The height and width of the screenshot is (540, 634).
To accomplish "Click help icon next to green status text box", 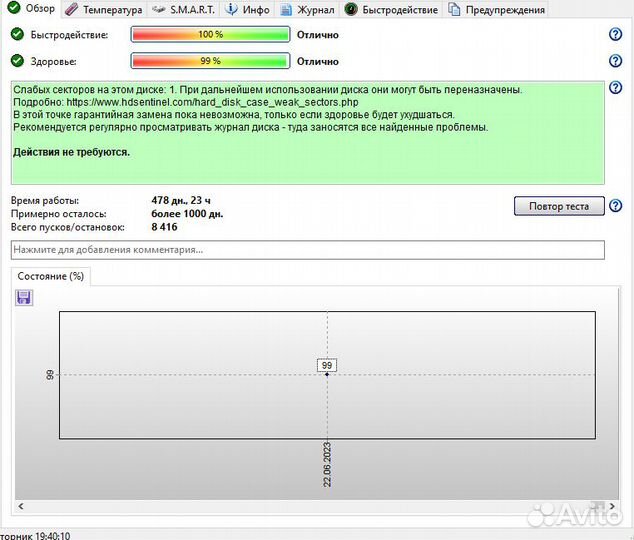I will [x=616, y=90].
